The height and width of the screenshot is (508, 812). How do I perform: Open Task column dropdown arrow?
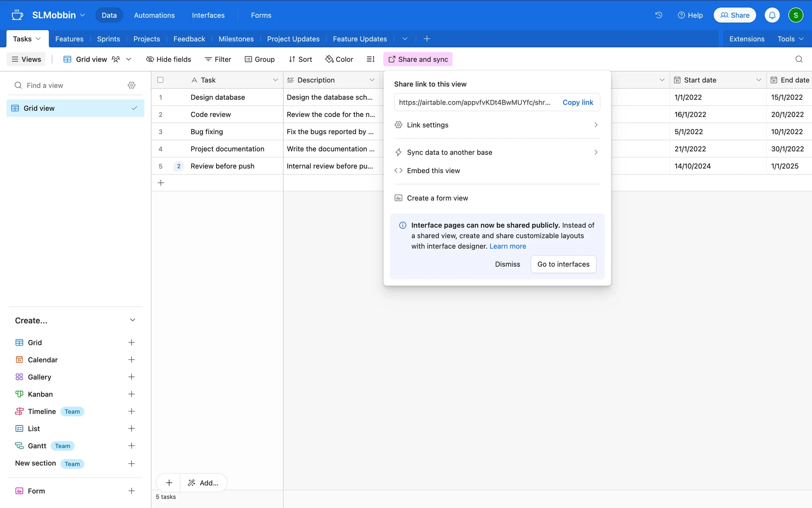[x=275, y=80]
